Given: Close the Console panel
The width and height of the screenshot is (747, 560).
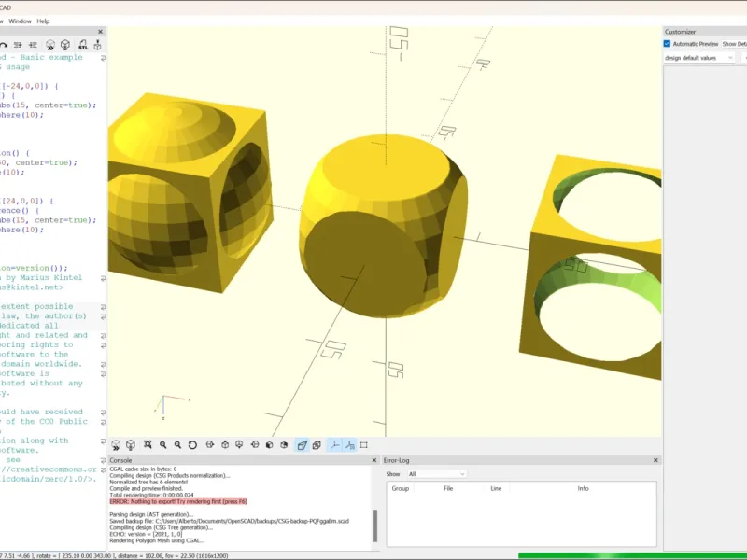Looking at the screenshot, I should tap(374, 460).
